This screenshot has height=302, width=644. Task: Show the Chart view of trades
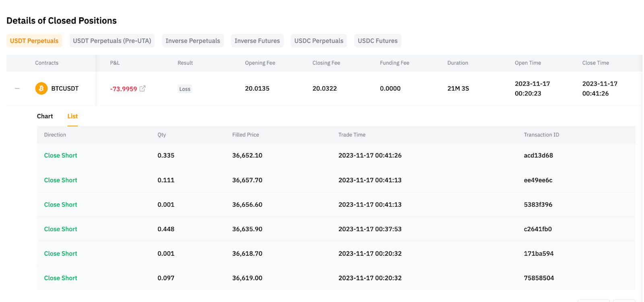[45, 116]
